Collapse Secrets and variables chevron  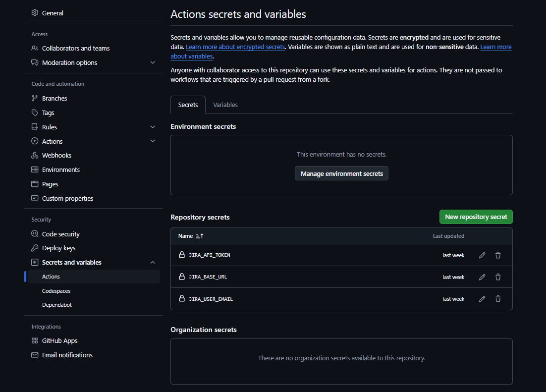click(x=153, y=262)
